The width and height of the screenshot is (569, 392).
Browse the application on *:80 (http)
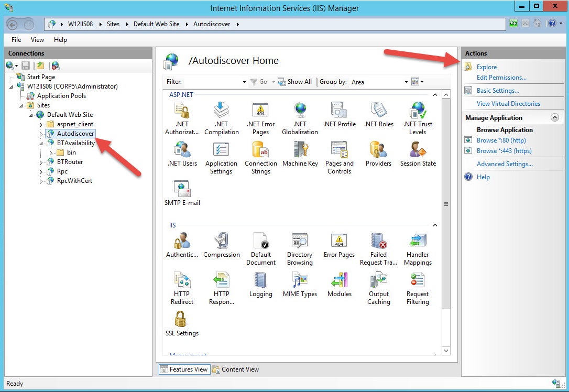tap(501, 140)
